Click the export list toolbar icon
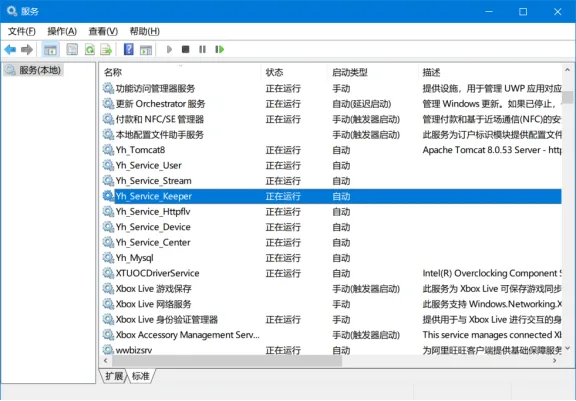 pos(107,49)
